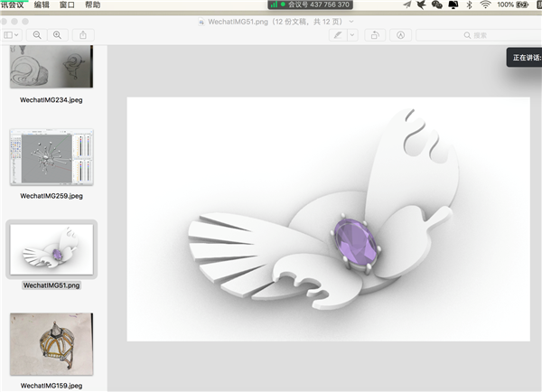Select the WechatIMG159.jpeg ring sketch thumbnail
542x392 pixels.
click(x=51, y=343)
